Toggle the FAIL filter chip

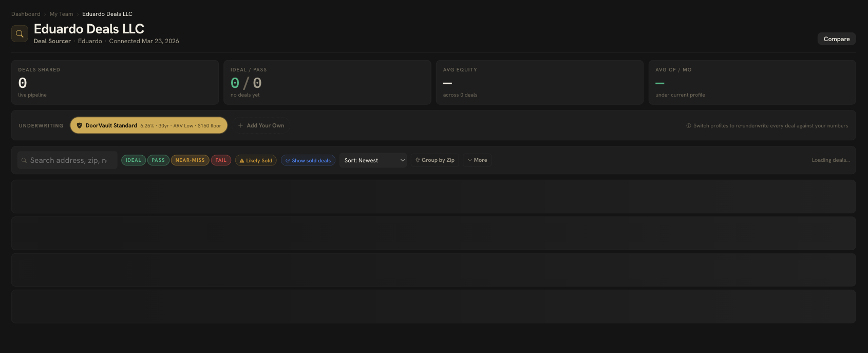pos(221,160)
